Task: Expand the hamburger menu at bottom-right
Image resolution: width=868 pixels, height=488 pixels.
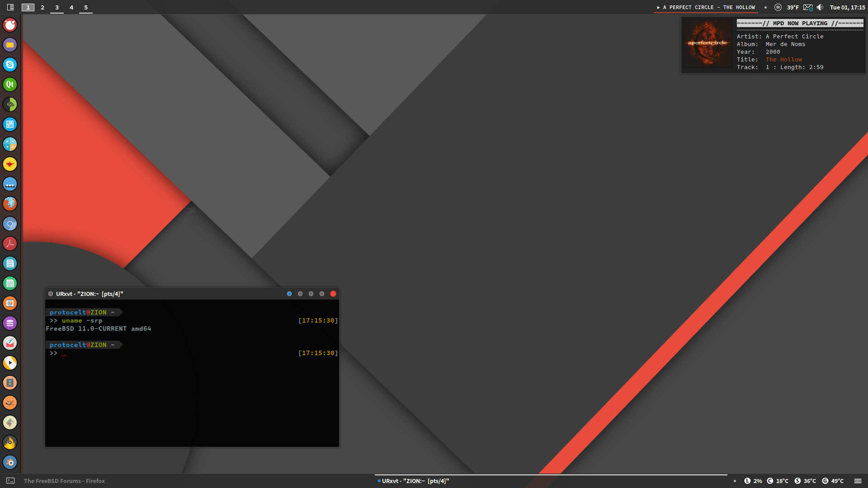Action: tap(858, 481)
